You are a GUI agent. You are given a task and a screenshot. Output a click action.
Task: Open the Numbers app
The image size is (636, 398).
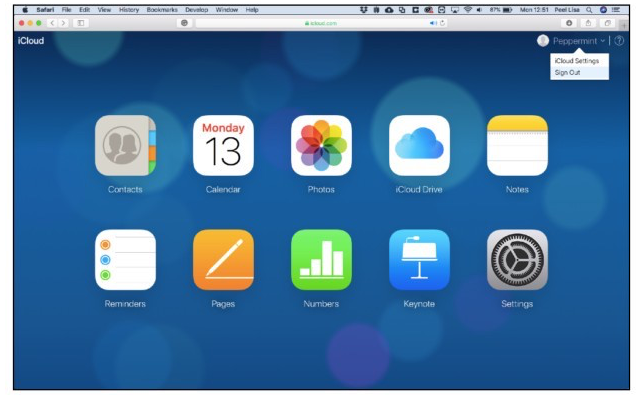(321, 260)
